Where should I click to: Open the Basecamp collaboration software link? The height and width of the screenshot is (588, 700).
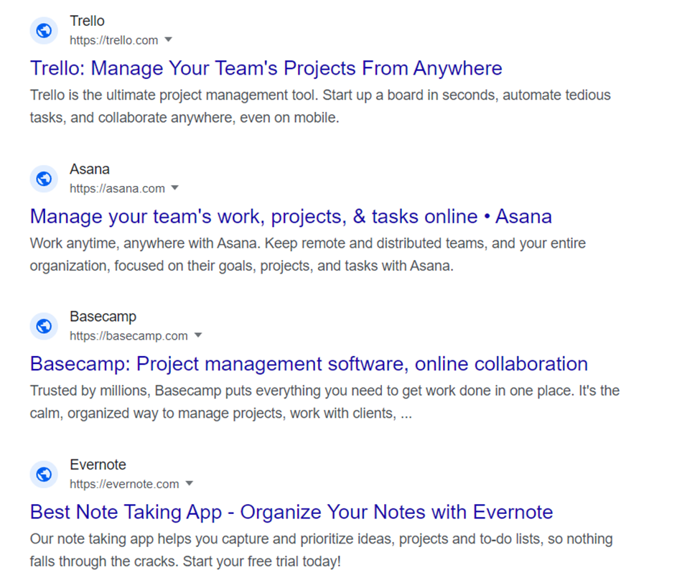(308, 364)
